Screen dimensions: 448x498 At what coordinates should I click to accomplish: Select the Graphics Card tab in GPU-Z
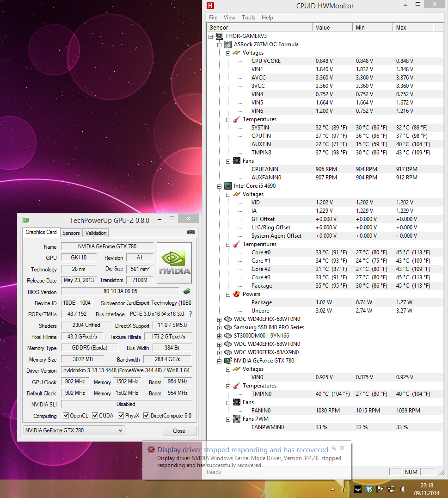[41, 232]
